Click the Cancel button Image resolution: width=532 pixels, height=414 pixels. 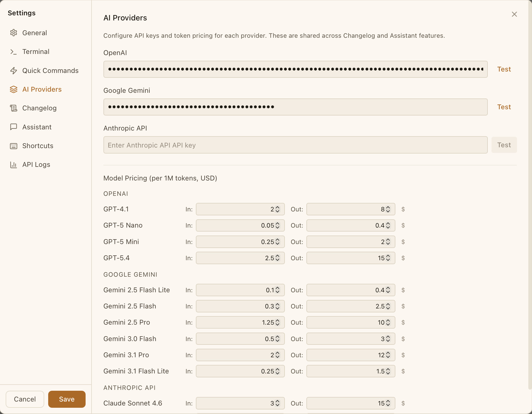[25, 399]
